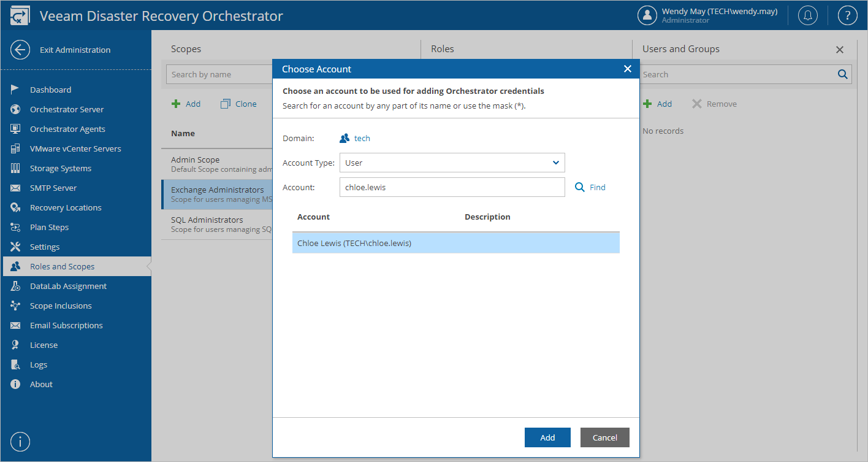The image size is (868, 462).
Task: Close the Choose Account dialog with X
Action: coord(627,69)
